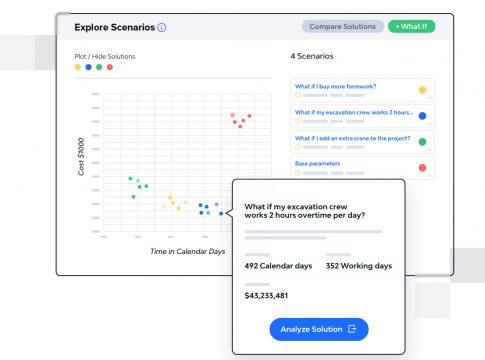Hide the red solutions on the plot
485x360 pixels.
[x=110, y=67]
